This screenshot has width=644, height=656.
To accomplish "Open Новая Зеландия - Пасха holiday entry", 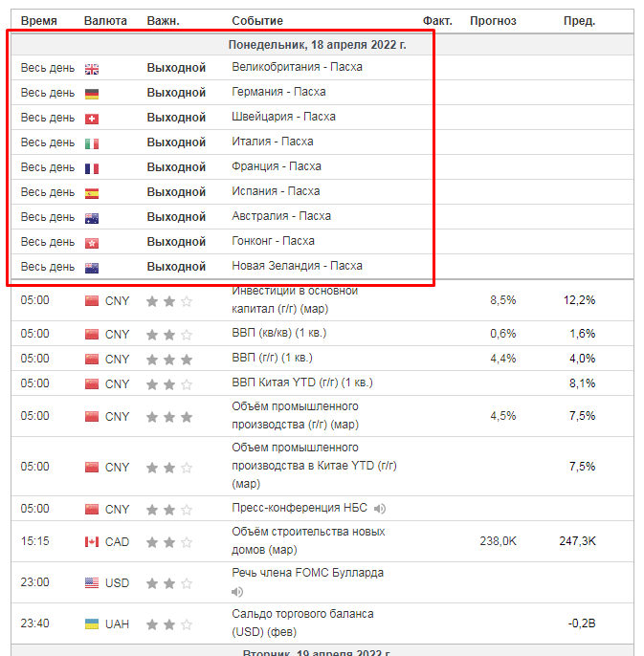I will tap(298, 266).
